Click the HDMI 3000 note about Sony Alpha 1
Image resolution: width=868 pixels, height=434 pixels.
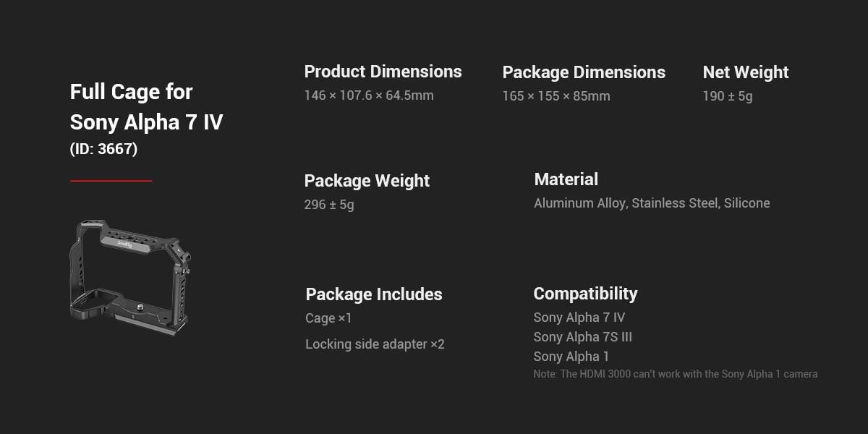676,374
